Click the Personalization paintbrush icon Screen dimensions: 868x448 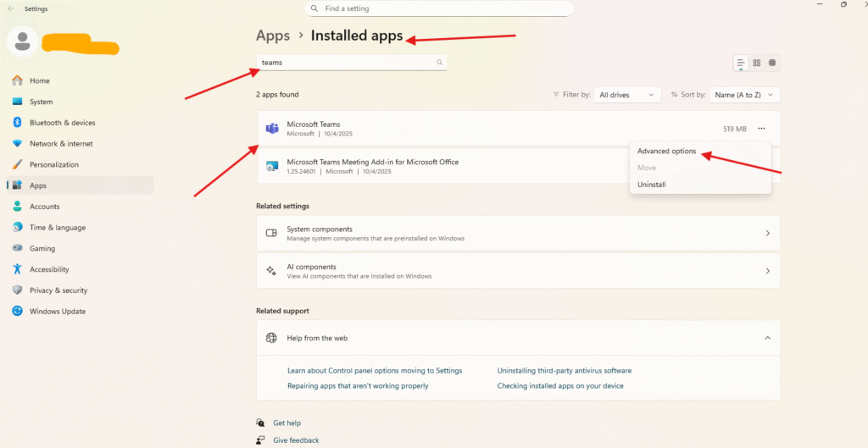tap(17, 164)
